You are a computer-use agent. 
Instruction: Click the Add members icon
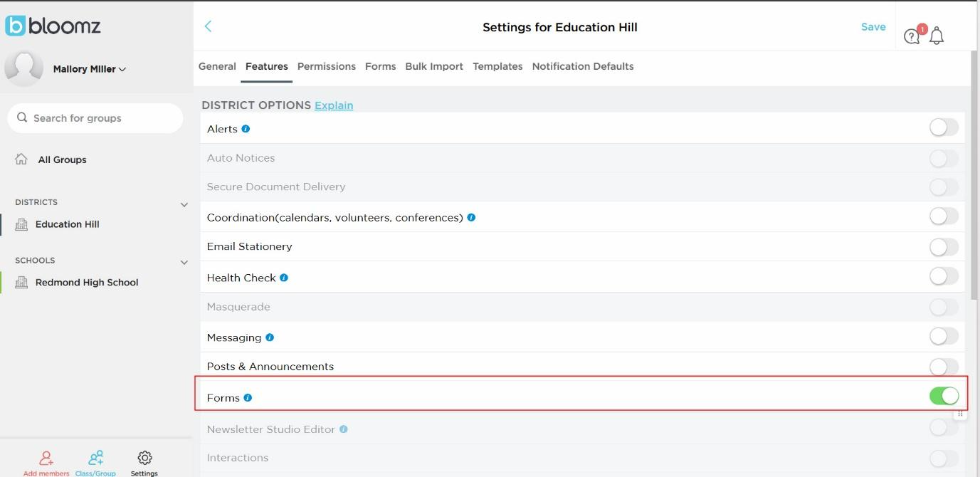pyautogui.click(x=46, y=458)
